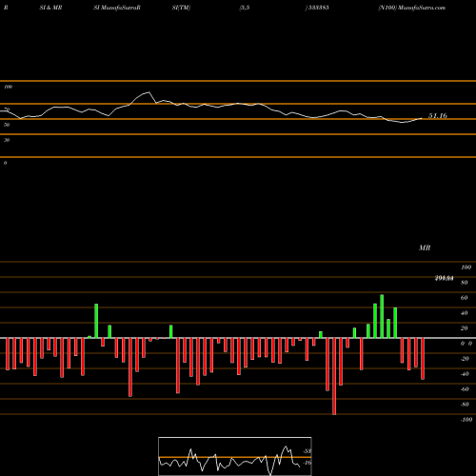Click the MR axis label 20
The width and height of the screenshot is (476, 476).
(x=465, y=328)
